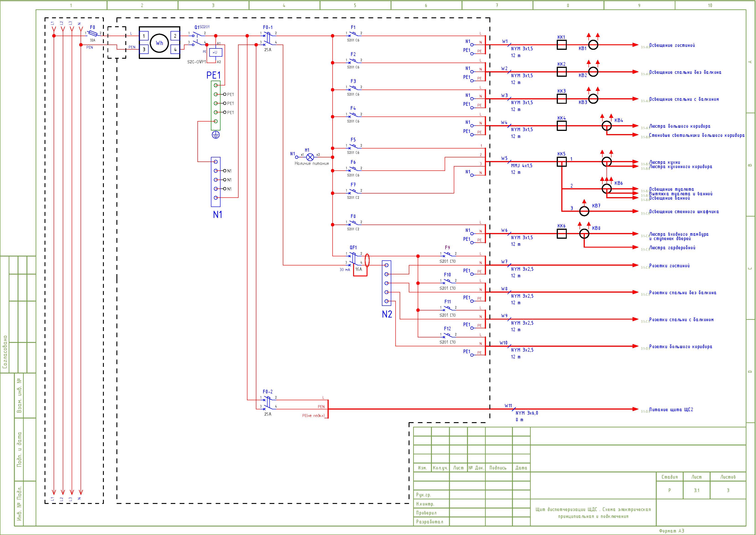The width and height of the screenshot is (756, 535).
Task: Click the 'Розетки гостиной' output label
Action: click(x=669, y=265)
